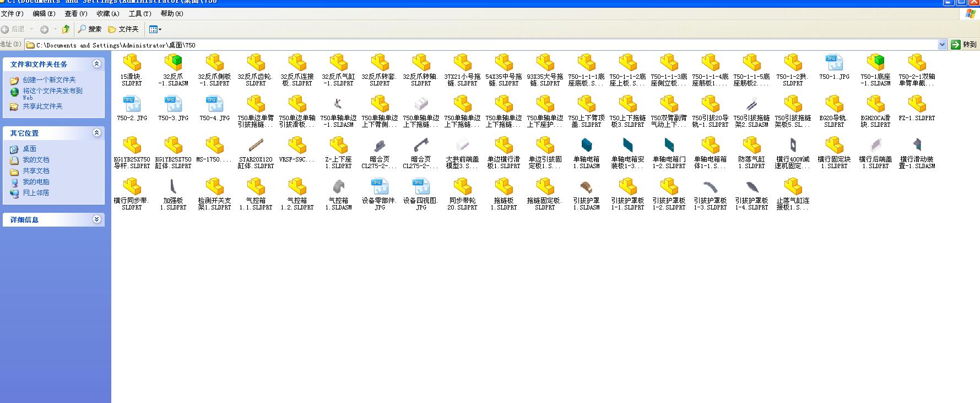Select the 单轴电箱门1-2.SLDPRT thumbnail icon

click(669, 145)
